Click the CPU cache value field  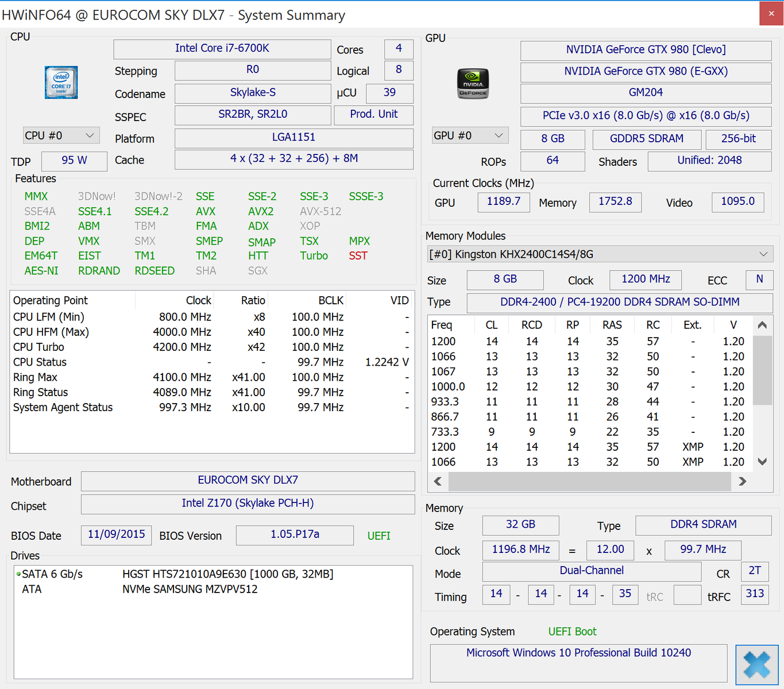click(x=294, y=159)
